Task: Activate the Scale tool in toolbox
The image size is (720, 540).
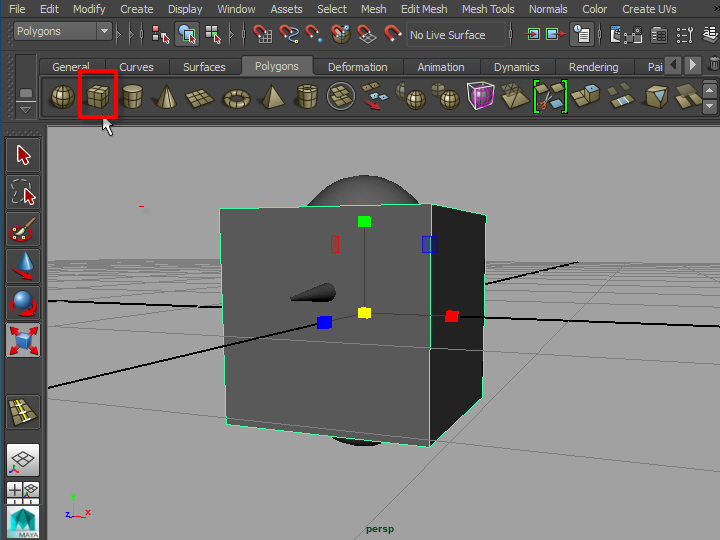Action: [23, 340]
